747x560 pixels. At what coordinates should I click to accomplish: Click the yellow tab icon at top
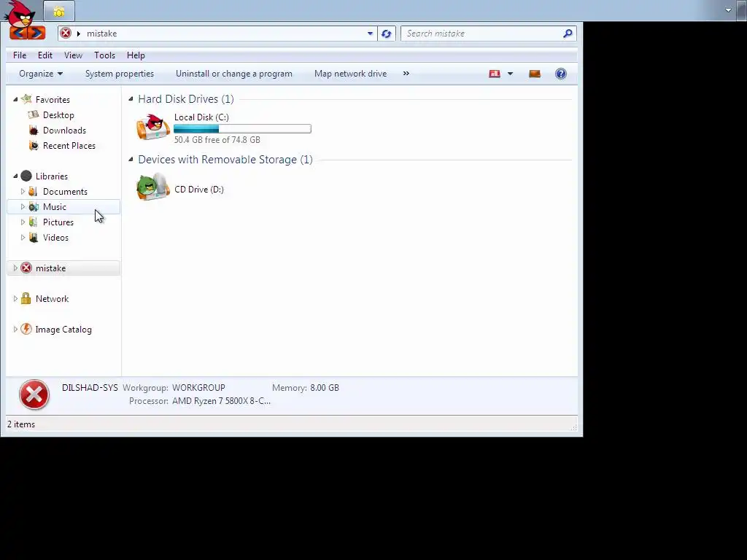click(59, 11)
